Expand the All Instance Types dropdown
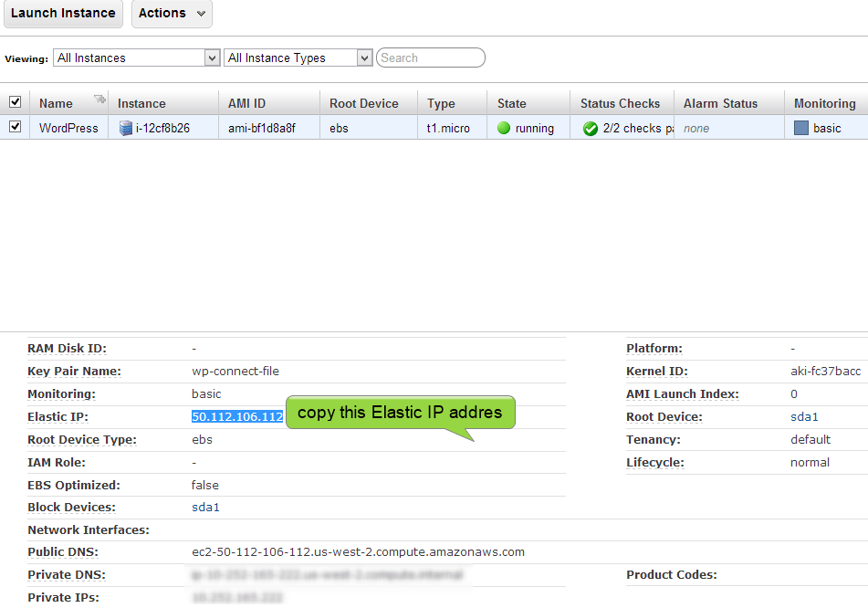Viewport: 868px width, 608px height. (x=298, y=58)
